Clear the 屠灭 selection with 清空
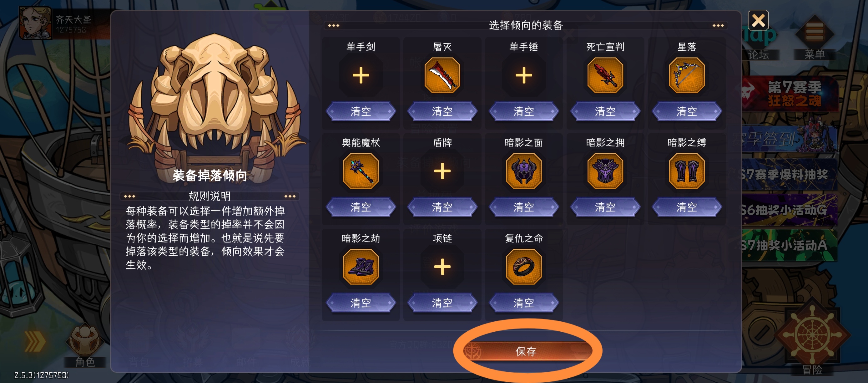The width and height of the screenshot is (868, 383). click(x=442, y=111)
